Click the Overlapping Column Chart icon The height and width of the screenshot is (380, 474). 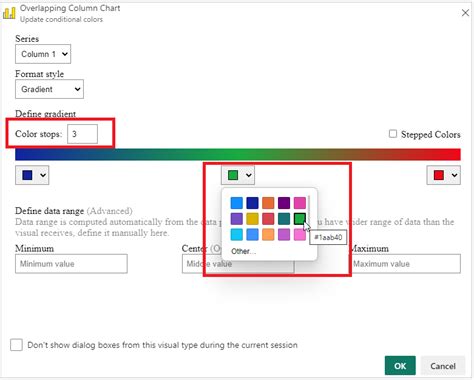(9, 13)
